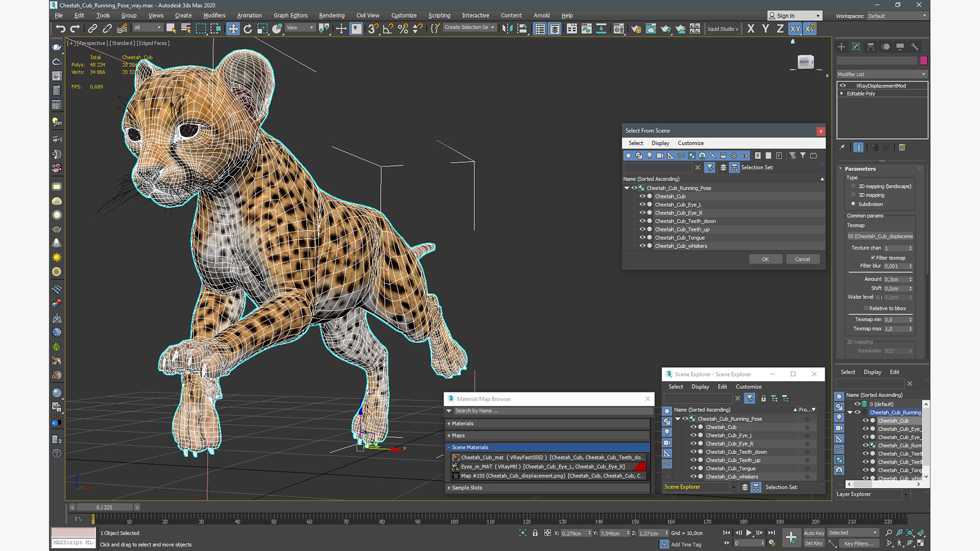Screen dimensions: 980x551
Task: Toggle VRayDisplacementMod eye visibility
Action: [843, 86]
